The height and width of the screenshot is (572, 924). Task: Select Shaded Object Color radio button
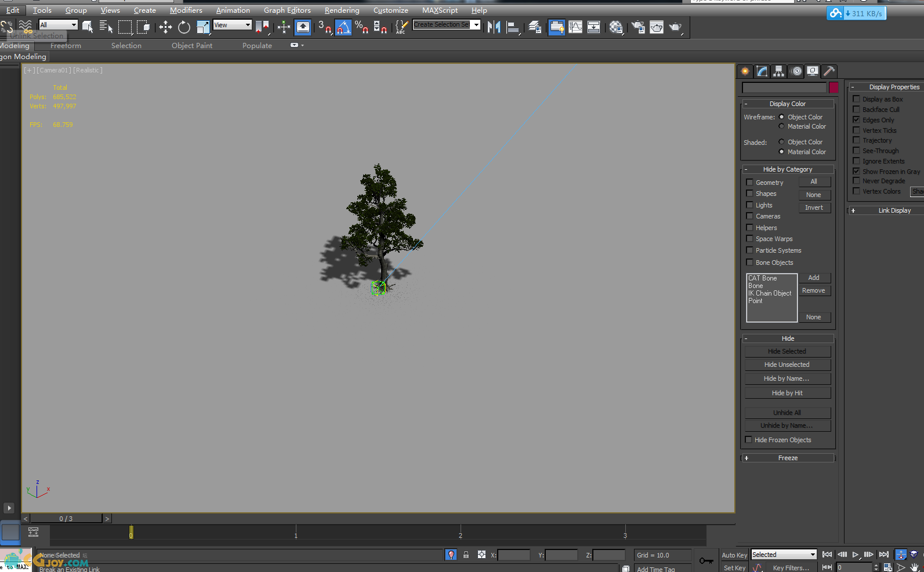pos(781,142)
